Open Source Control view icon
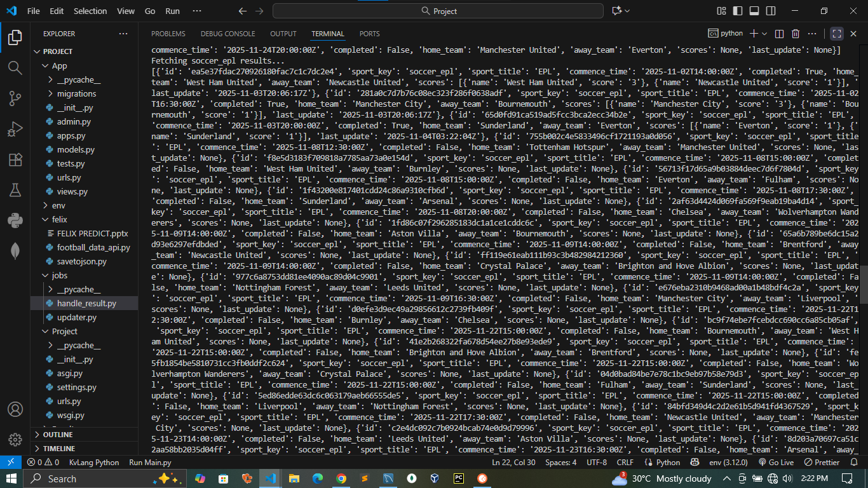The height and width of the screenshot is (488, 868). pyautogui.click(x=15, y=98)
